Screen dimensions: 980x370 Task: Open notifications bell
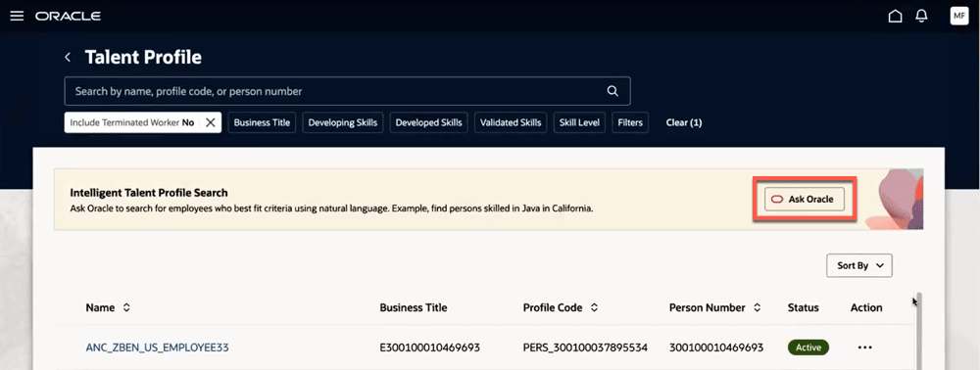tap(921, 17)
